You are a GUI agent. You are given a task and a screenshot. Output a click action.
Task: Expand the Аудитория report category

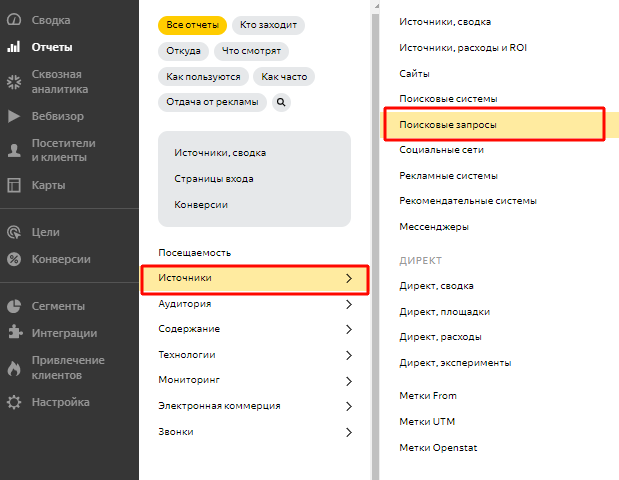[x=254, y=304]
